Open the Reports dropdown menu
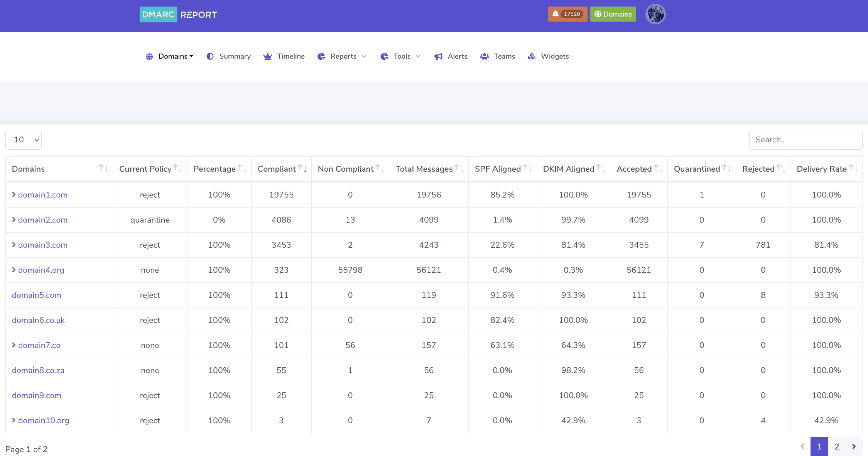This screenshot has width=868, height=456. [x=343, y=56]
